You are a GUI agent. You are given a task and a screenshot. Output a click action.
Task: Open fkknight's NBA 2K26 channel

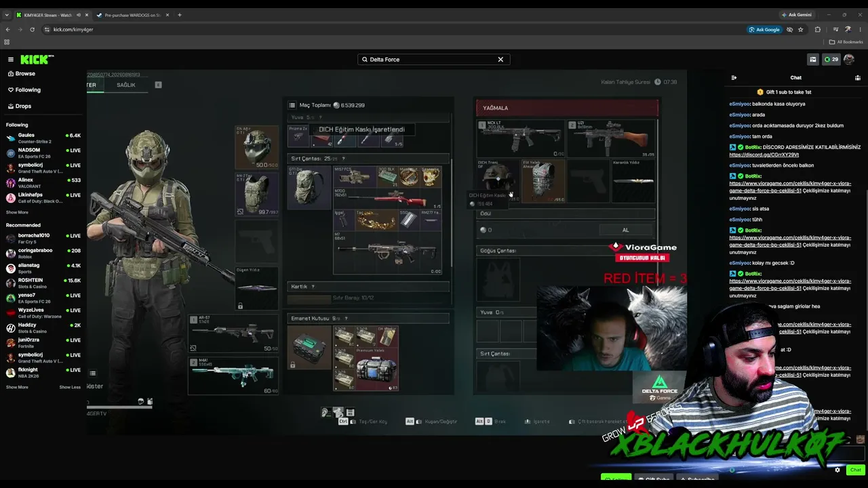43,373
